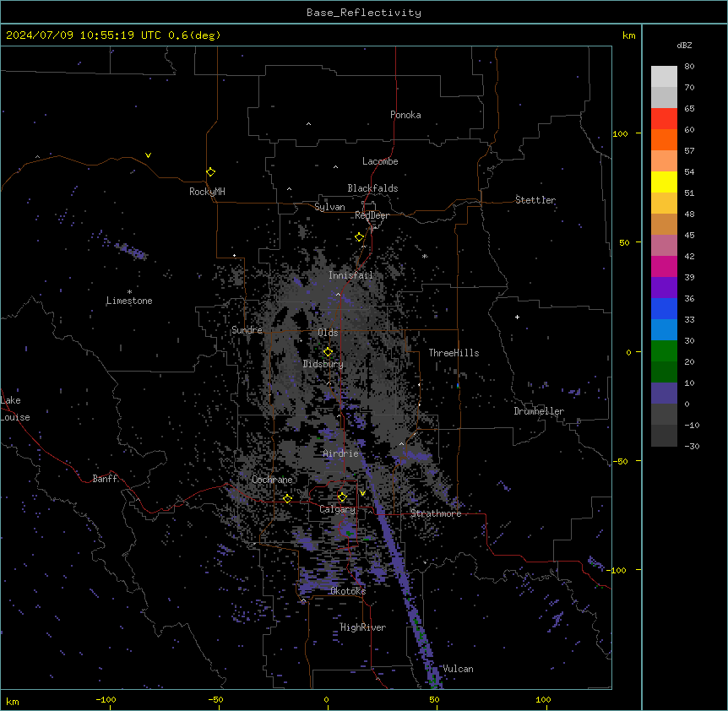This screenshot has width=728, height=711.
Task: Click the RedDeer label
Action: click(x=372, y=215)
